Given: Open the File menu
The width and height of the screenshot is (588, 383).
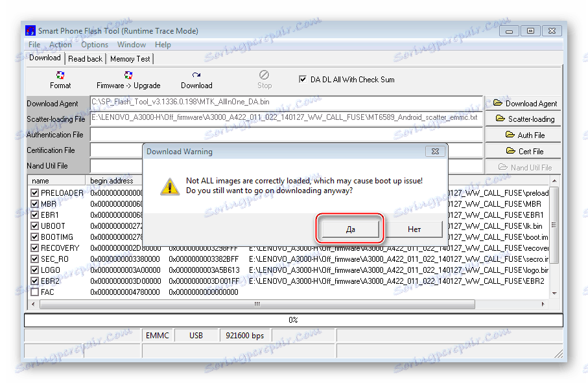Looking at the screenshot, I should coord(34,45).
